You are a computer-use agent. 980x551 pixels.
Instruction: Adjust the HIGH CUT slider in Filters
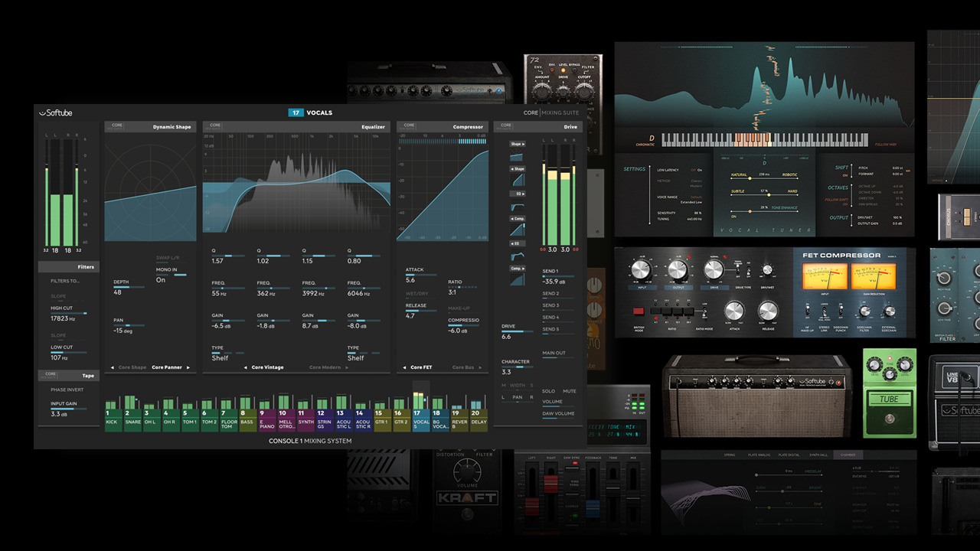pos(69,312)
